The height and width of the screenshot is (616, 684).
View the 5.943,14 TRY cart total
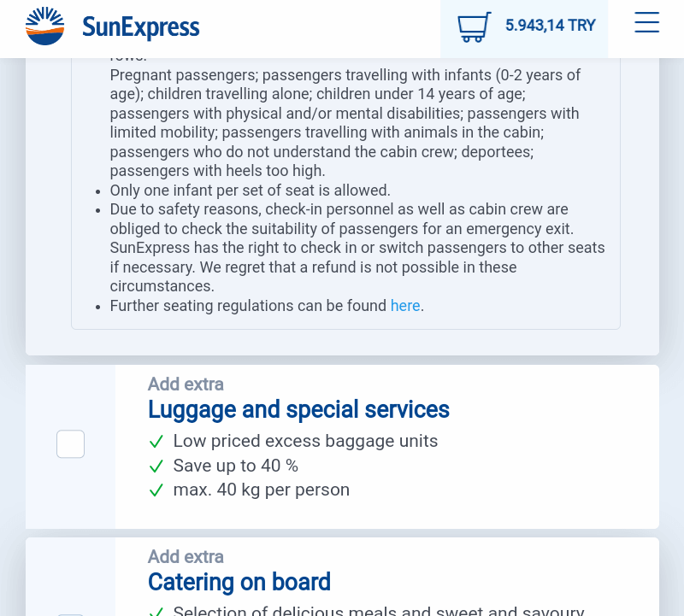tap(550, 26)
